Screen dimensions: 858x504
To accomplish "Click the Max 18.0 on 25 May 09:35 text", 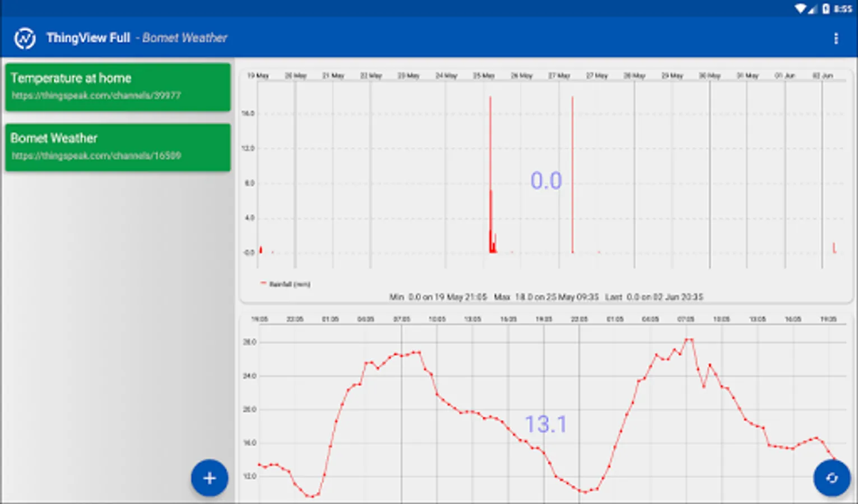I will [546, 297].
